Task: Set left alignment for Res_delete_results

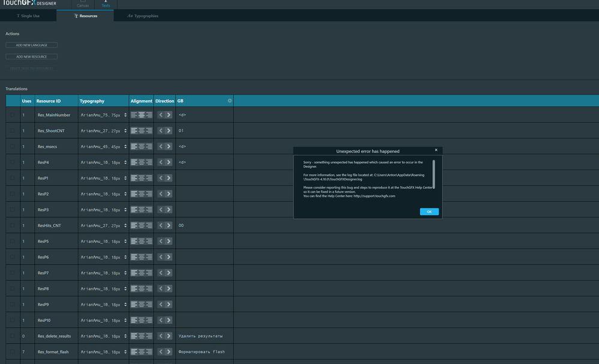Action: tap(134, 336)
